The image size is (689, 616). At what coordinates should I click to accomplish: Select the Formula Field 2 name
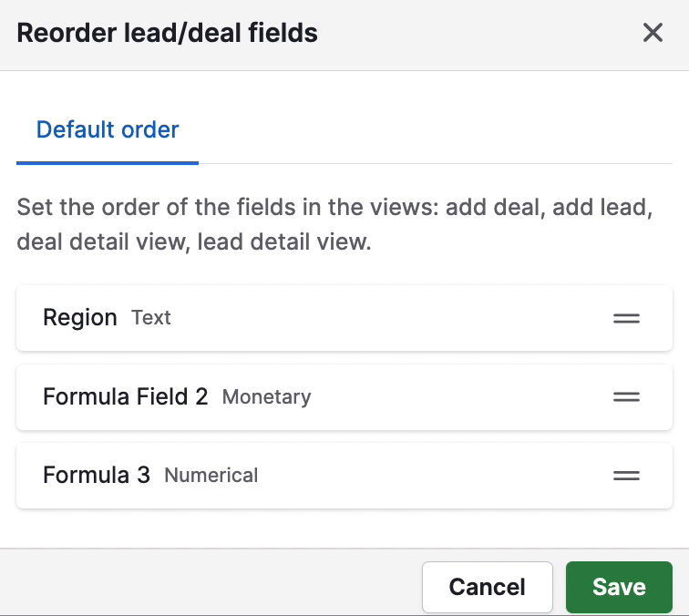pyautogui.click(x=125, y=396)
